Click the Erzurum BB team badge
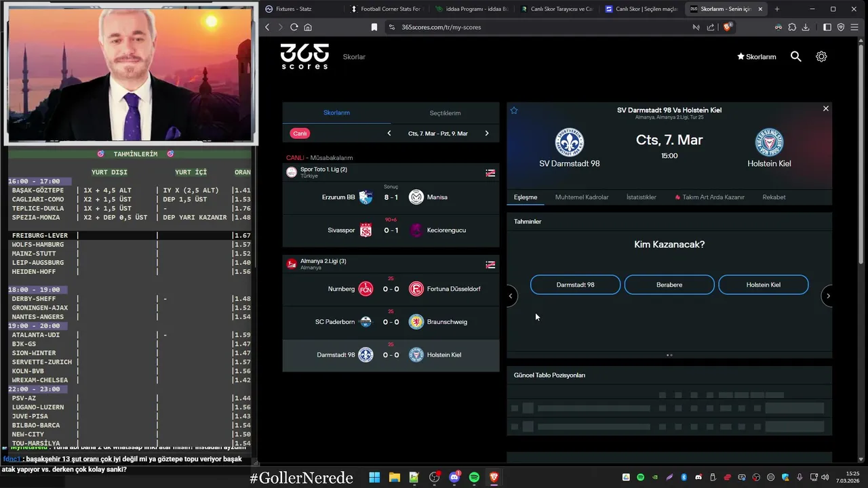Screen dimensions: 868x488 tap(366, 197)
